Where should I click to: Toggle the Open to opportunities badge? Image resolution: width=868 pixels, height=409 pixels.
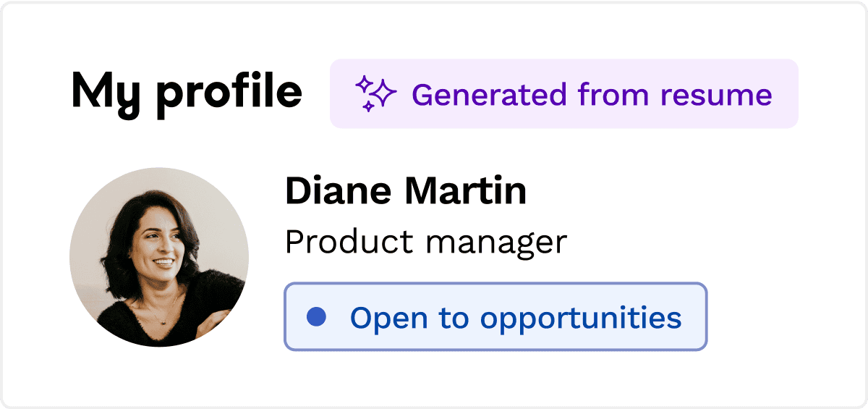(x=495, y=317)
